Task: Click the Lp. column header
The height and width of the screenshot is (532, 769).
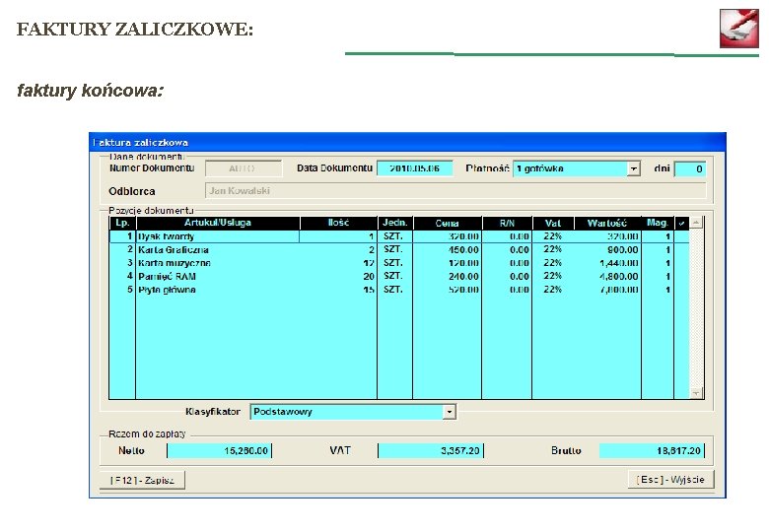Action: click(x=122, y=223)
